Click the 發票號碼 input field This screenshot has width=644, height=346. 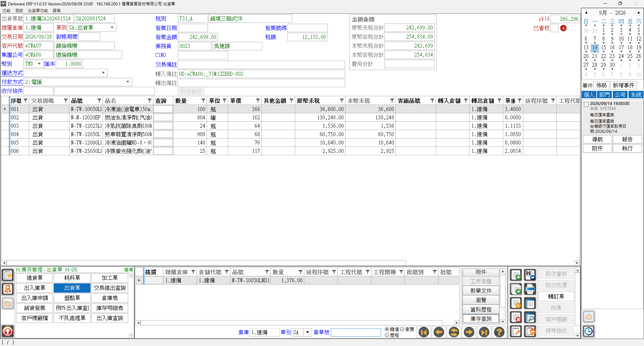(x=308, y=28)
